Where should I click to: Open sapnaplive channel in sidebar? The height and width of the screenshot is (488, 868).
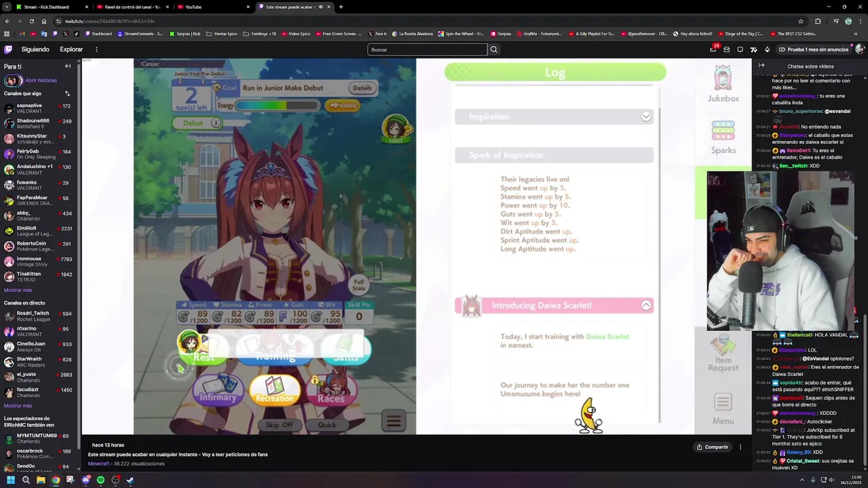click(38, 108)
